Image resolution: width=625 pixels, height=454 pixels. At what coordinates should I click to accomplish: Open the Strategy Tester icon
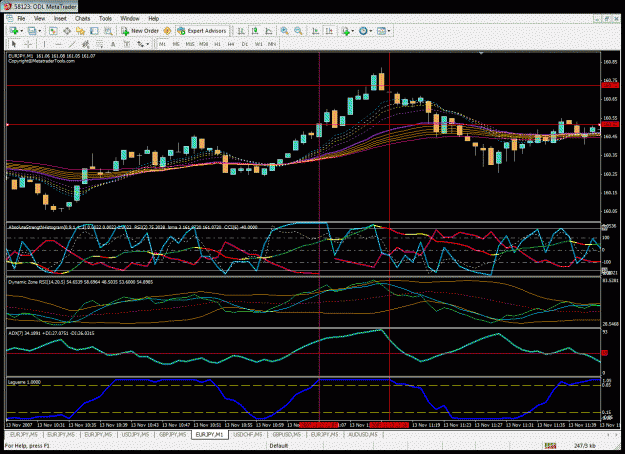pos(108,31)
